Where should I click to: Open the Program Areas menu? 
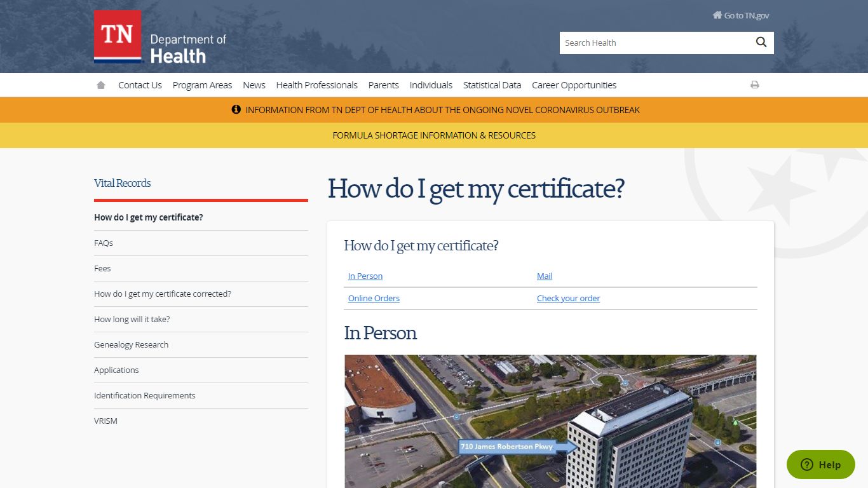point(202,85)
